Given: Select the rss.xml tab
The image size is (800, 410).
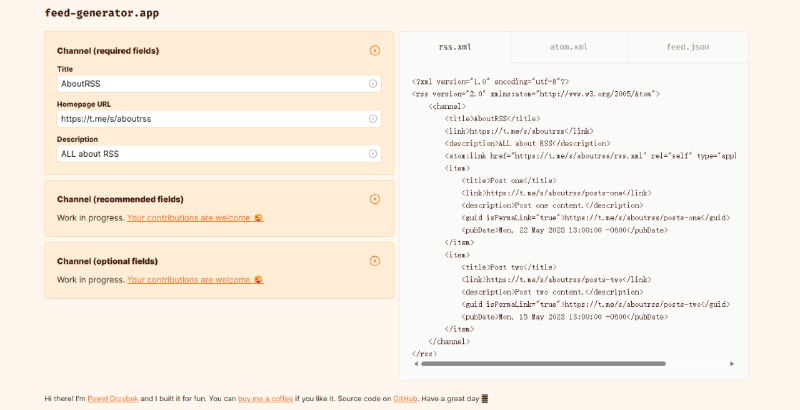Looking at the screenshot, I should [455, 47].
